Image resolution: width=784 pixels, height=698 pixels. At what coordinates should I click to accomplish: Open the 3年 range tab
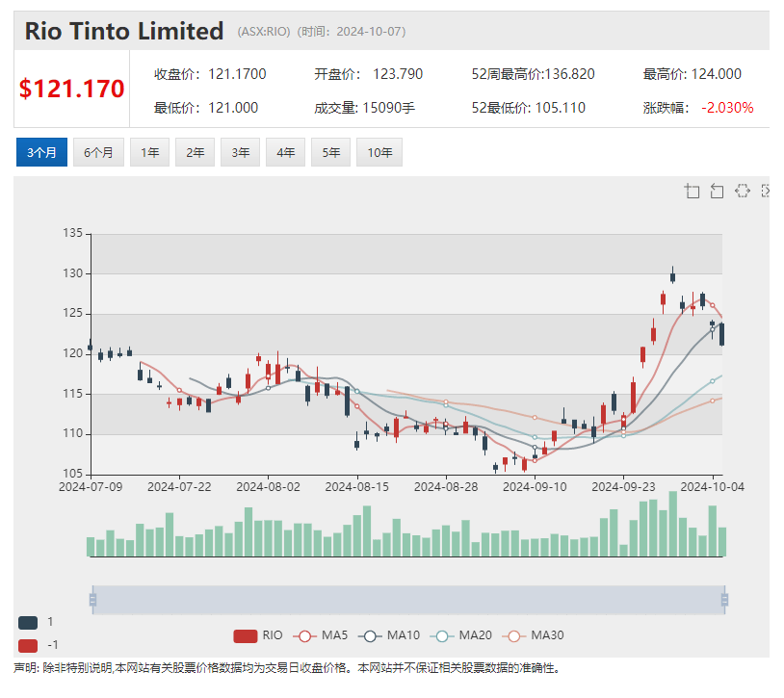[240, 152]
